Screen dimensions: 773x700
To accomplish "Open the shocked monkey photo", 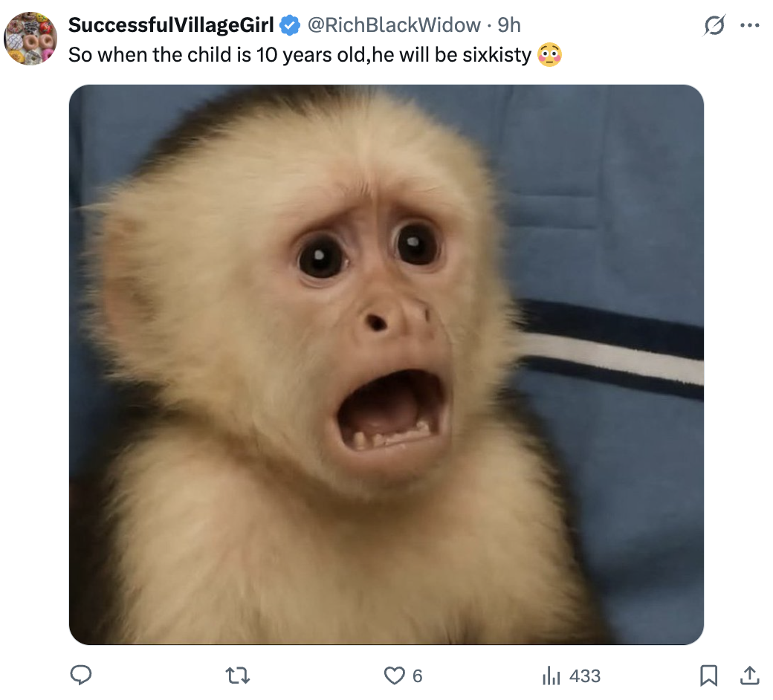I will tap(386, 364).
